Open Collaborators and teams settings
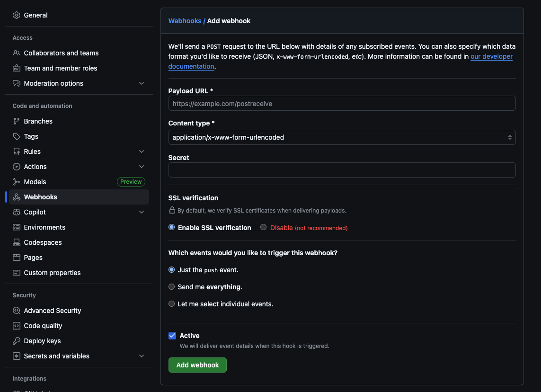The image size is (541, 392). tap(61, 53)
